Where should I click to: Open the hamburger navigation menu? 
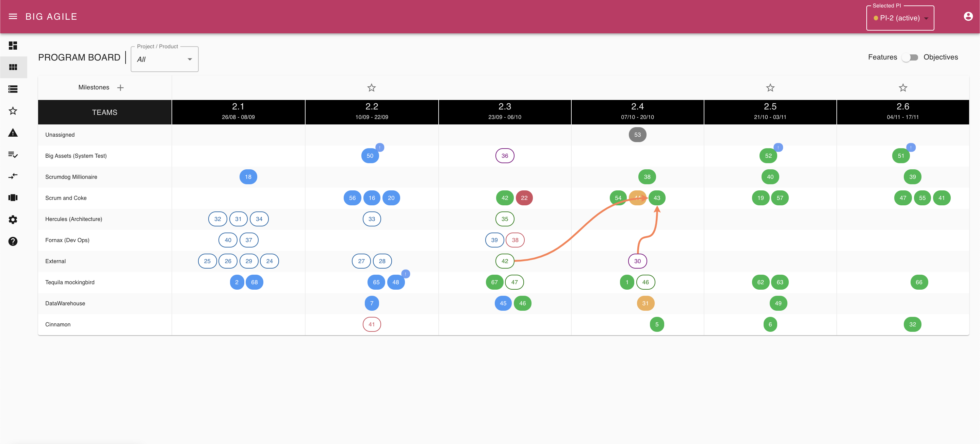coord(13,16)
